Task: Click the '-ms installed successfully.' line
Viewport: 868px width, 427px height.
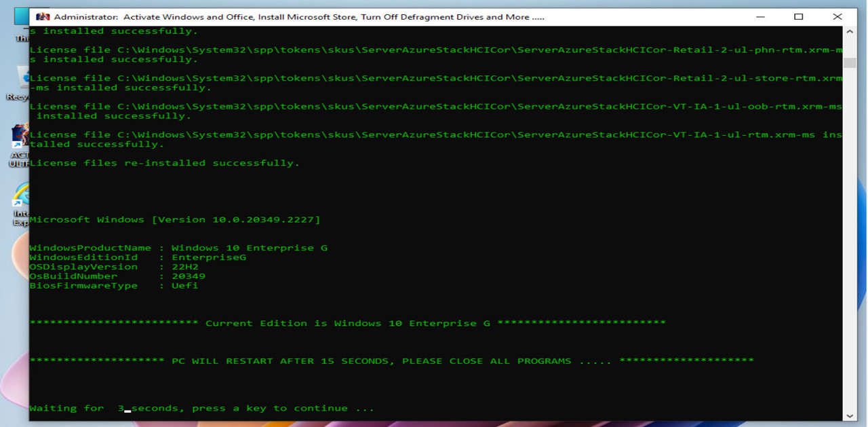Action: [121, 88]
